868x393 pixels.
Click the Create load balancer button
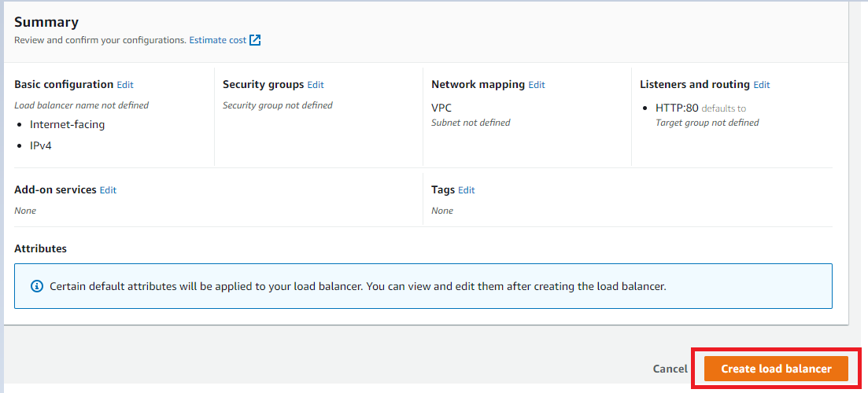point(776,369)
